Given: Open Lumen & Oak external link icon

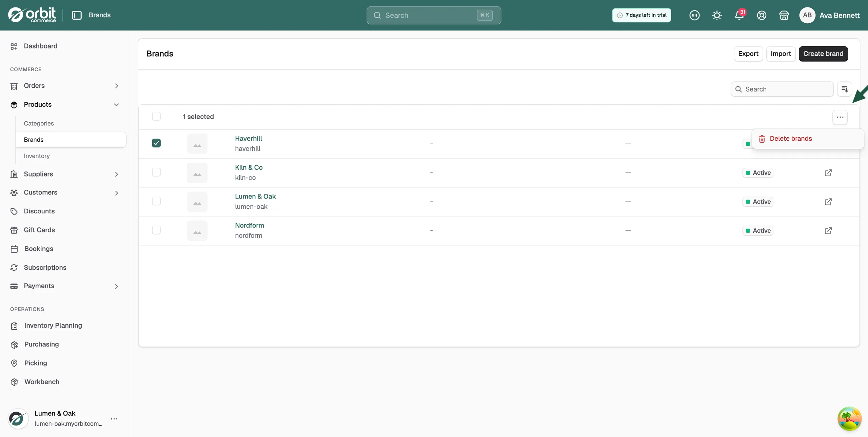Looking at the screenshot, I should point(828,202).
